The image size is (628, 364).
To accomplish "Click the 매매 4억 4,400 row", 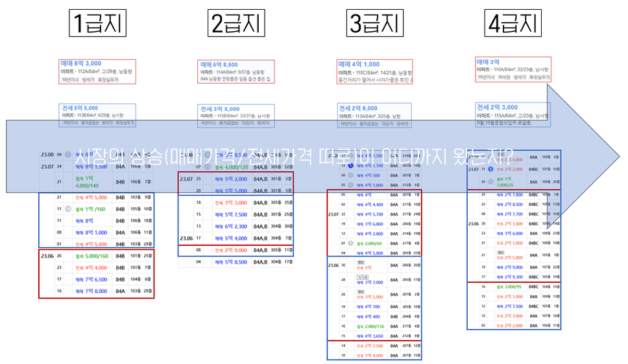I will 374,204.
